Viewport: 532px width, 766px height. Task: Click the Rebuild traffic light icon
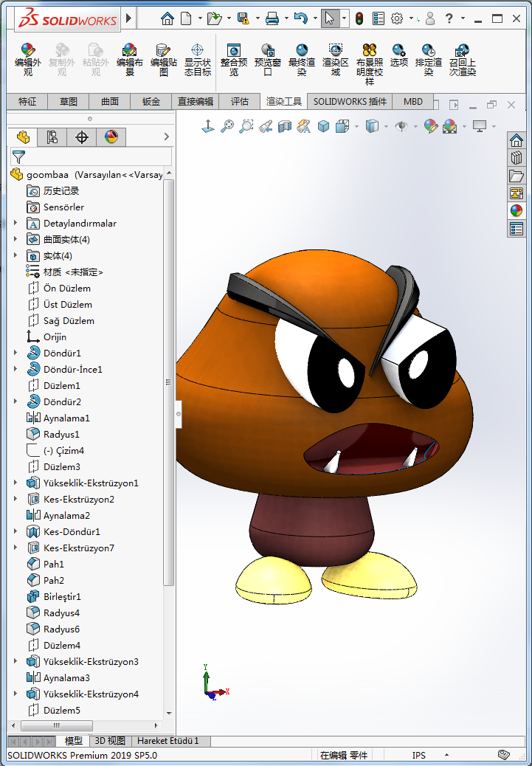(359, 18)
